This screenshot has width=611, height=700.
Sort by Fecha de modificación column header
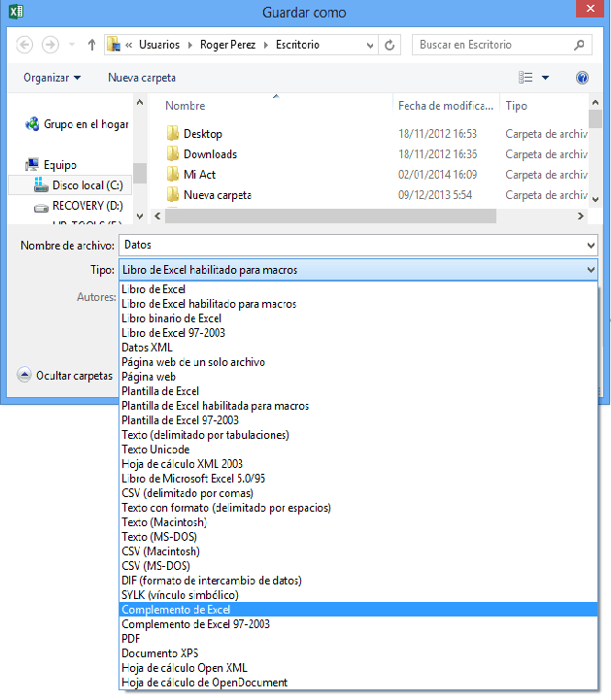coord(446,106)
